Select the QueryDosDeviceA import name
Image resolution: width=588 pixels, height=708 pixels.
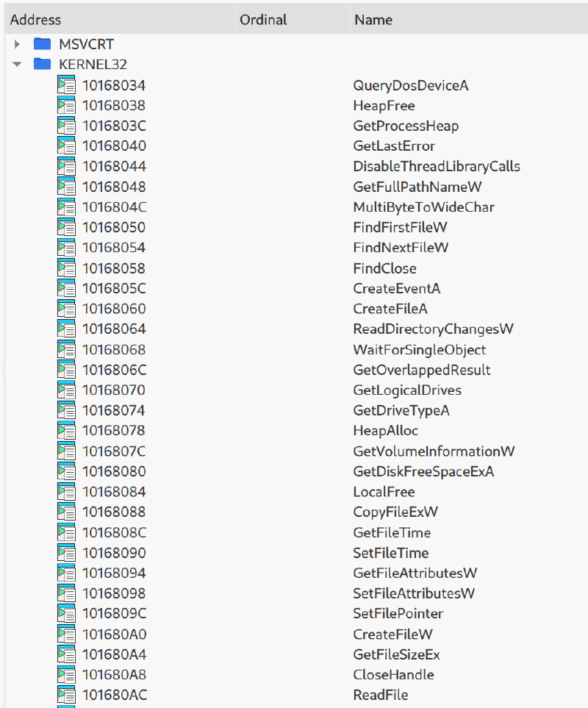tap(411, 85)
